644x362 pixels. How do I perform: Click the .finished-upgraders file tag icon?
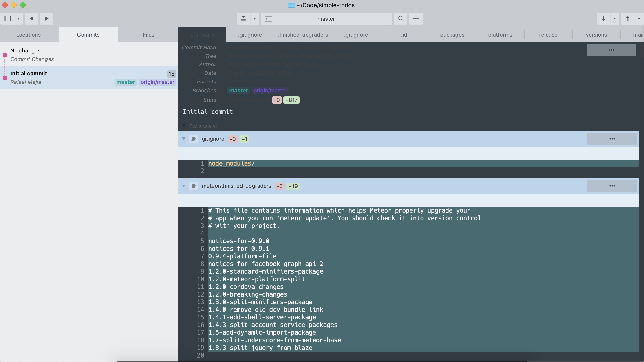tap(193, 186)
